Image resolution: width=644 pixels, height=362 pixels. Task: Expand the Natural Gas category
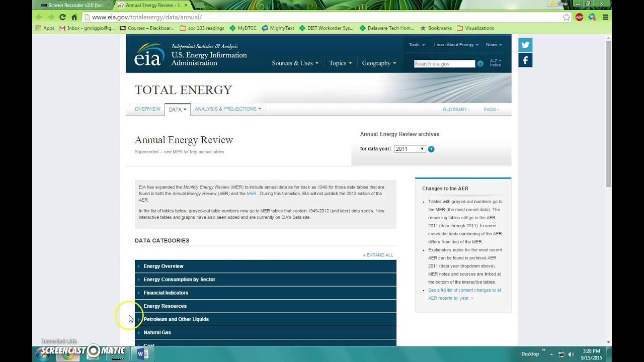point(266,332)
